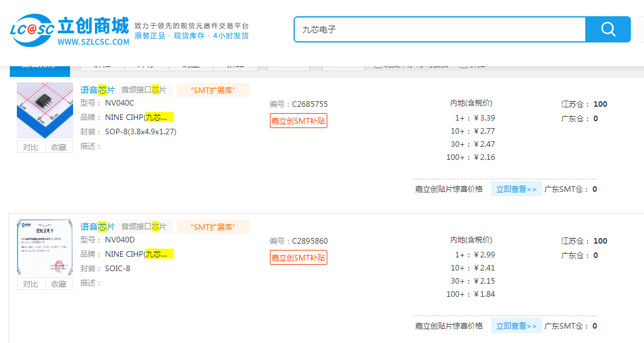This screenshot has width=644, height=343.
Task: Click the magnifier search button
Action: [x=607, y=29]
